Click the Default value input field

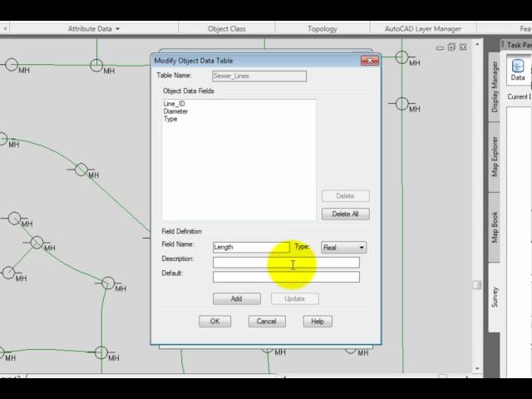(286, 277)
